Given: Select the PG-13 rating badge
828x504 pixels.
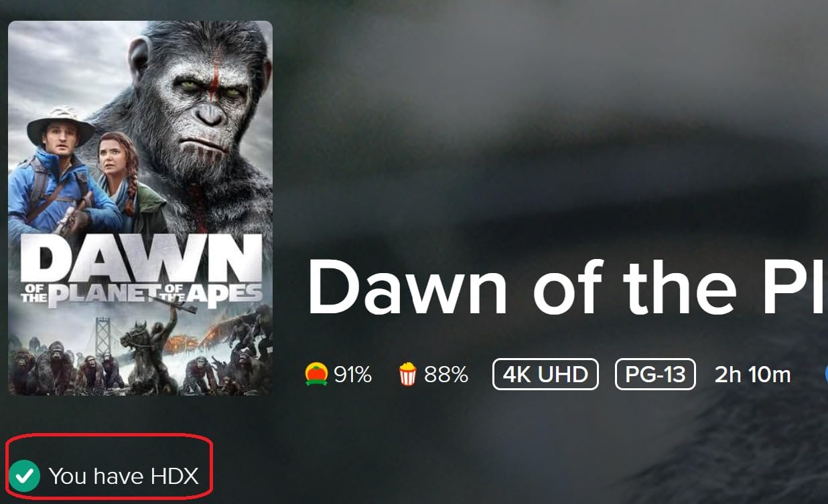Looking at the screenshot, I should tap(655, 374).
